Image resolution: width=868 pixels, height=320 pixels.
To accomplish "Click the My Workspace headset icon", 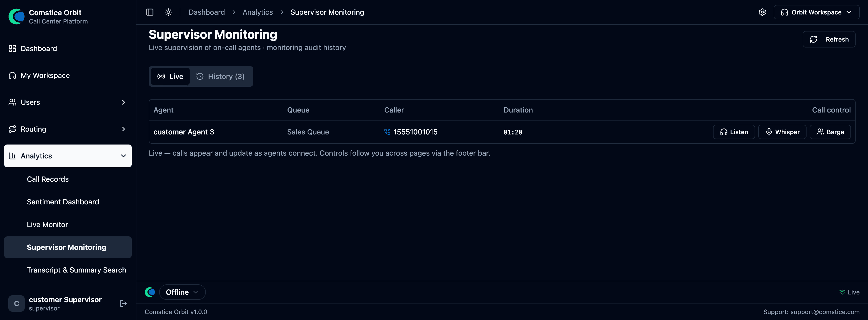I will (x=12, y=75).
